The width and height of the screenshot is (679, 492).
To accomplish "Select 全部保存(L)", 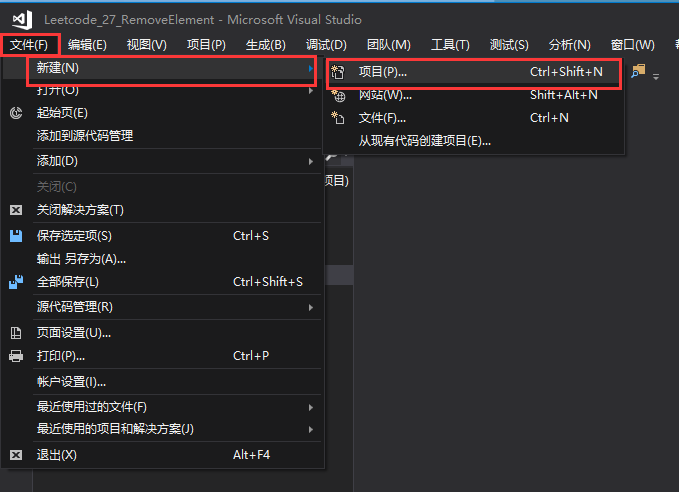I will tap(162, 282).
